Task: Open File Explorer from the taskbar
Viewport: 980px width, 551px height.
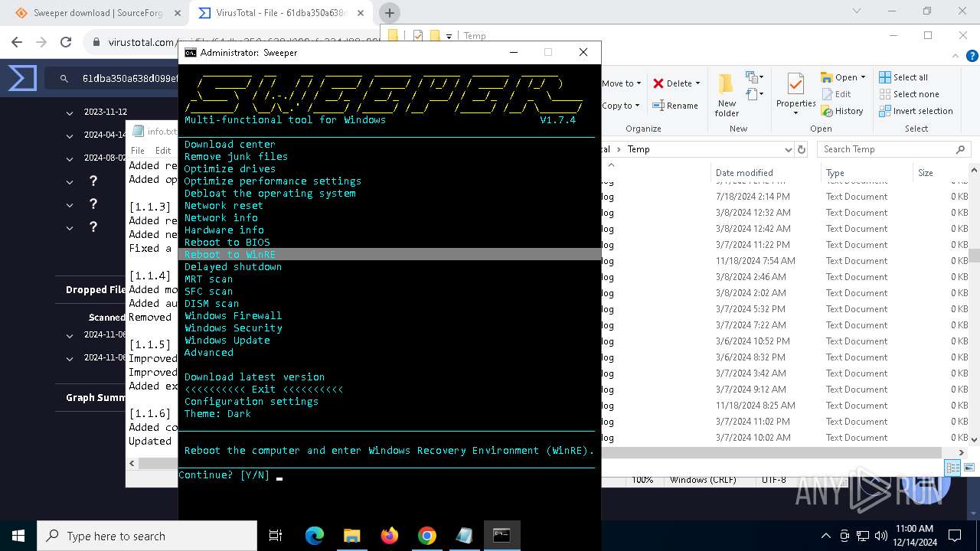Action: [352, 536]
